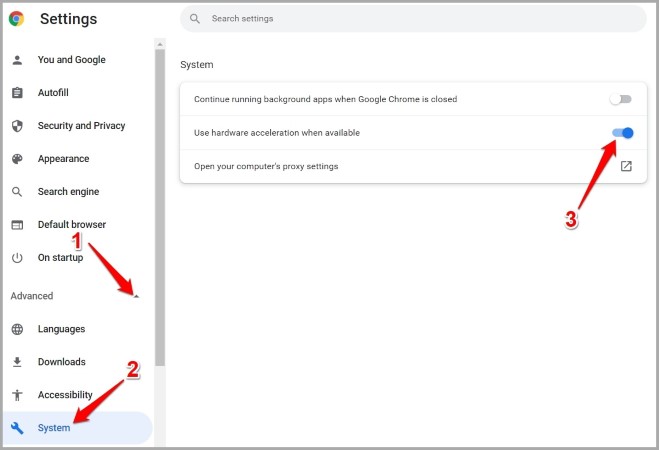Enable continue running background apps toggle
Screen dimensions: 659x450
(621, 99)
